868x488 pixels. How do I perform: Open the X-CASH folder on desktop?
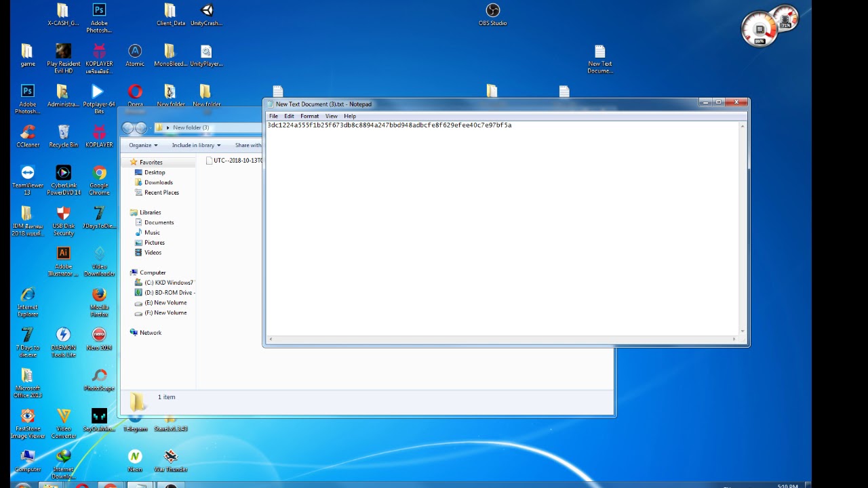click(x=62, y=15)
